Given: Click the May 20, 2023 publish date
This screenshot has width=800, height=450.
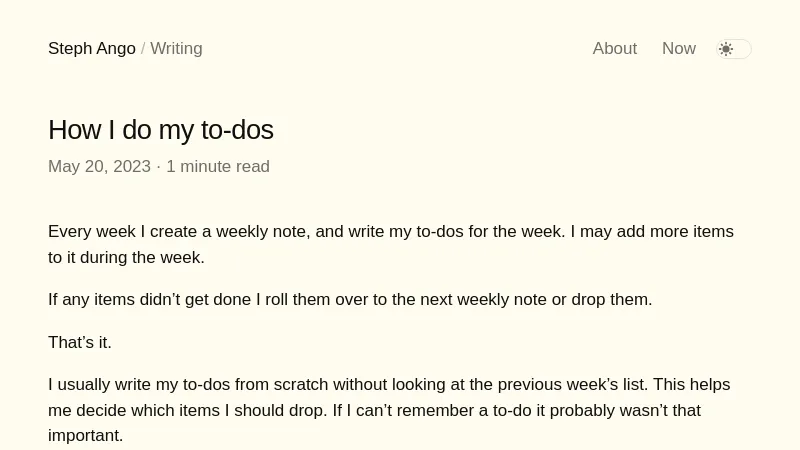Looking at the screenshot, I should pyautogui.click(x=99, y=167).
